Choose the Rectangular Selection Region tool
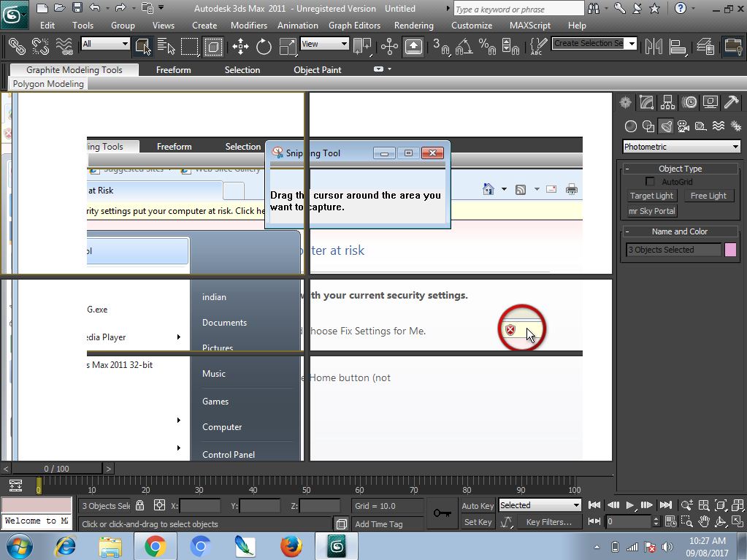Screen dimensions: 747x560 click(x=189, y=46)
